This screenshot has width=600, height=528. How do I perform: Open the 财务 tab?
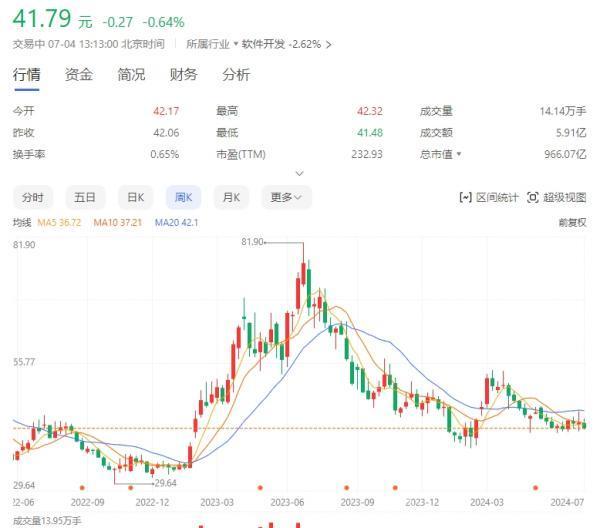click(x=184, y=75)
